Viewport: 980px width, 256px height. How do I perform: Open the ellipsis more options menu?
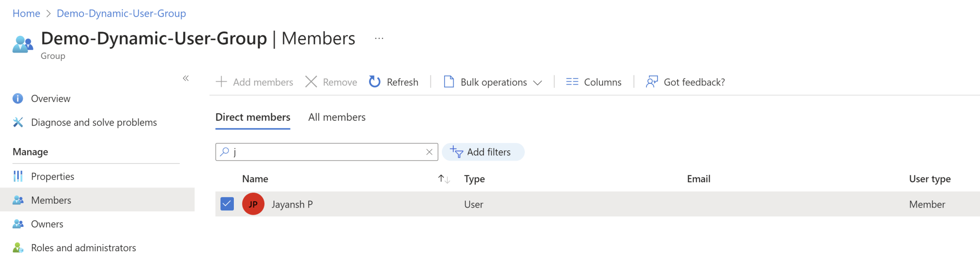tap(379, 38)
